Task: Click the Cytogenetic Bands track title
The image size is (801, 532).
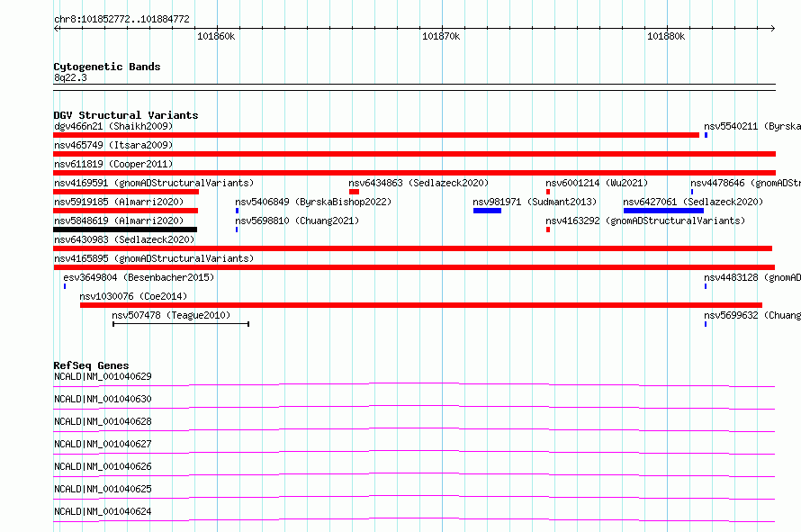Action: click(107, 67)
